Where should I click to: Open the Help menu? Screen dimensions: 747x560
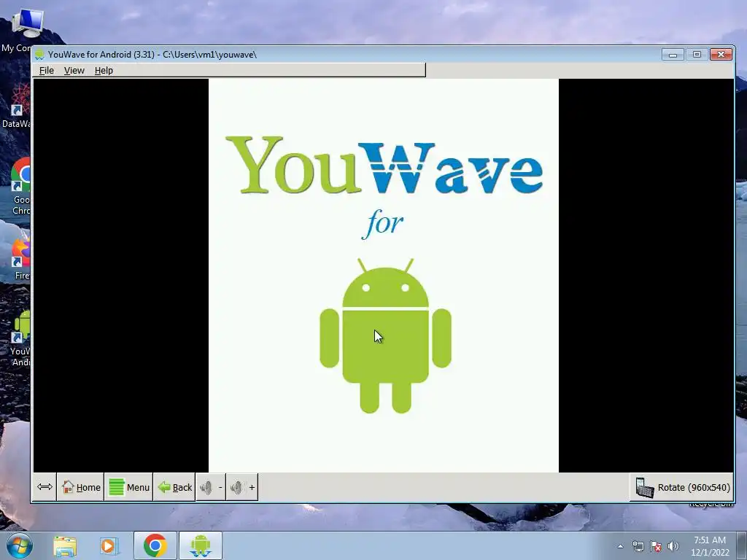[104, 71]
